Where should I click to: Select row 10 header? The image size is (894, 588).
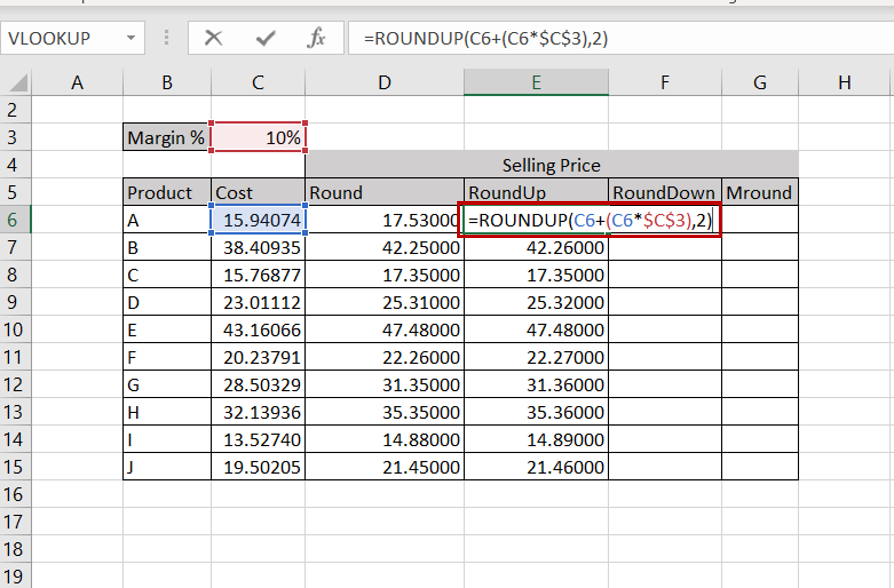click(15, 329)
